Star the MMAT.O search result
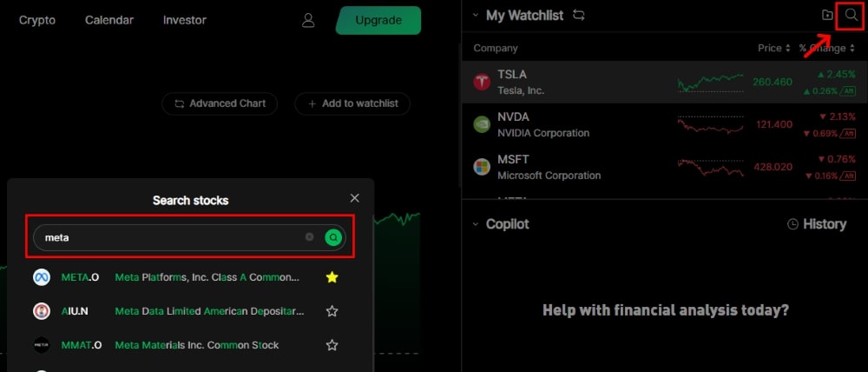 point(332,345)
